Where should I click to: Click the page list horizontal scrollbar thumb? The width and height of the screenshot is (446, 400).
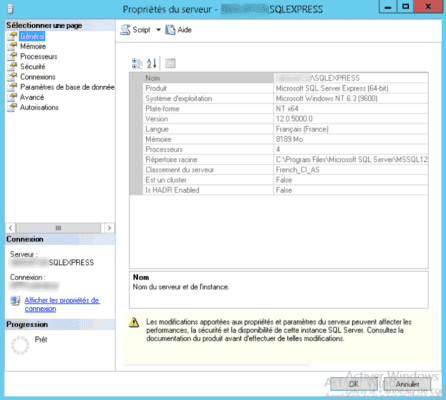(58, 228)
